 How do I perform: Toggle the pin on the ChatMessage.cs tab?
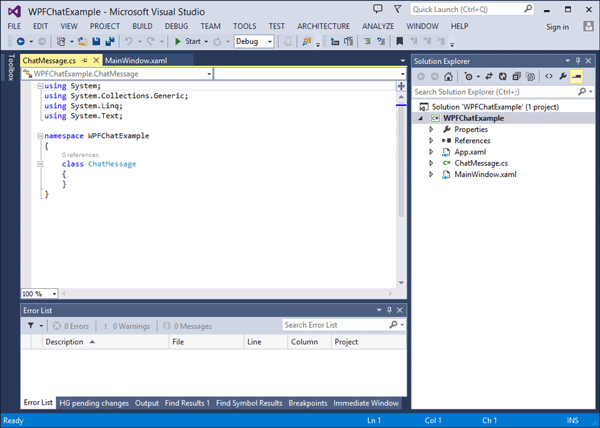pyautogui.click(x=85, y=60)
